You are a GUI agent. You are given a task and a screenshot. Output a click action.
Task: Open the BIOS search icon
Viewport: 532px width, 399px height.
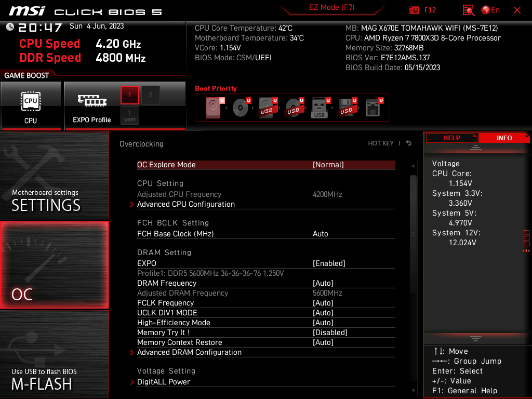click(469, 10)
